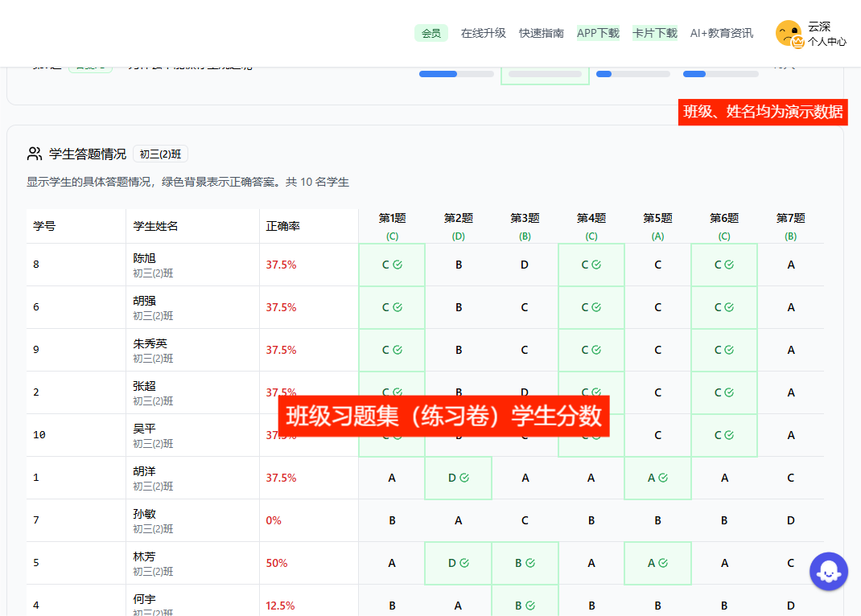Open the floating chat assistant icon
This screenshot has height=616, width=861.
828,572
